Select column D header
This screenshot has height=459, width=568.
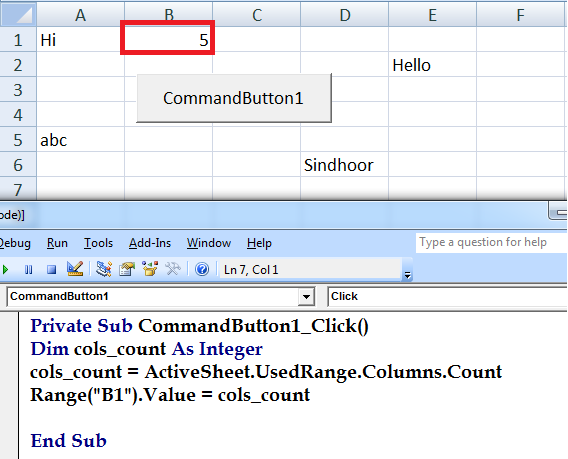point(344,14)
